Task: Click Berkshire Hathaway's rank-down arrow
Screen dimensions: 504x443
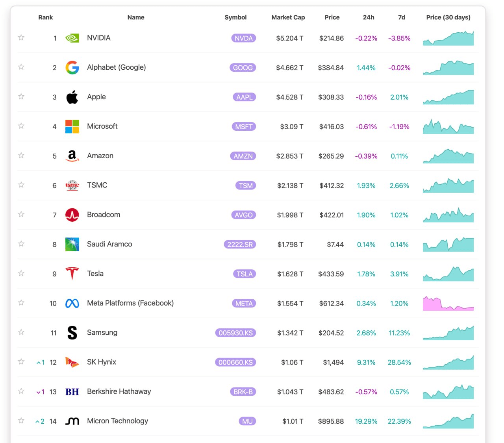Action: 39,392
